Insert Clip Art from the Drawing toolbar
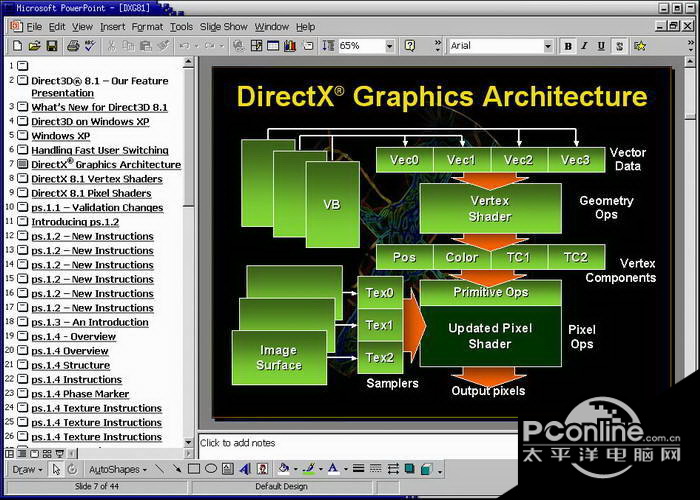This screenshot has width=700, height=500. point(262,469)
